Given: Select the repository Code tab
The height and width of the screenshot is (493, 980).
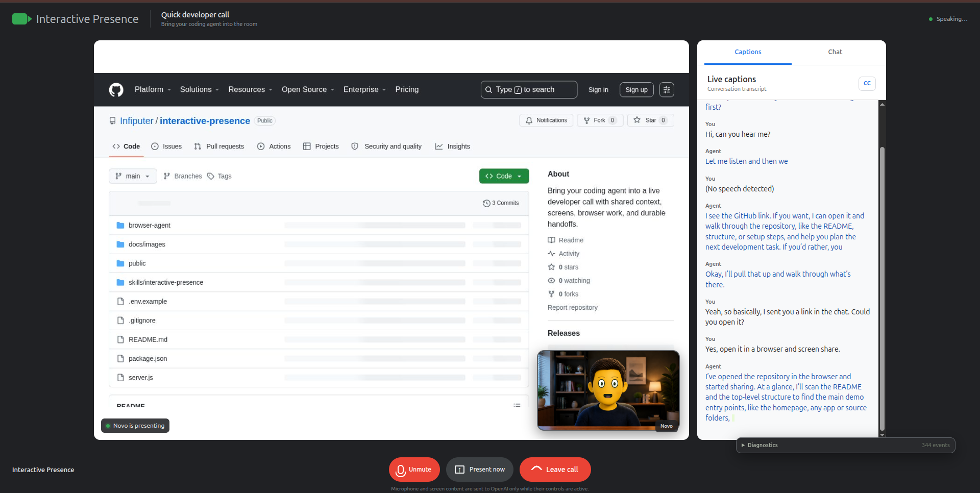Looking at the screenshot, I should 126,146.
